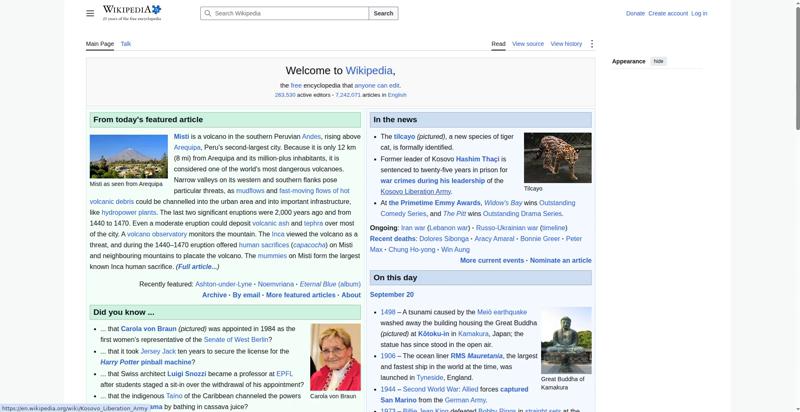Open More featured articles link
The width and height of the screenshot is (800, 412).
coord(301,295)
